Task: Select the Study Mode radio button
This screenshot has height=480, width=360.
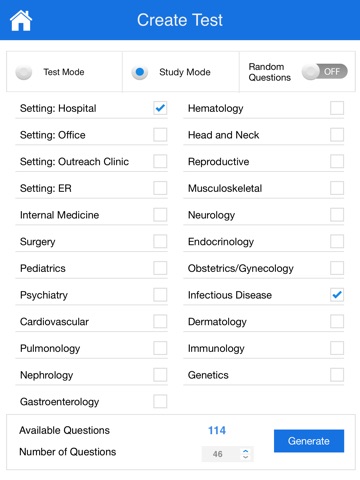Action: 140,72
